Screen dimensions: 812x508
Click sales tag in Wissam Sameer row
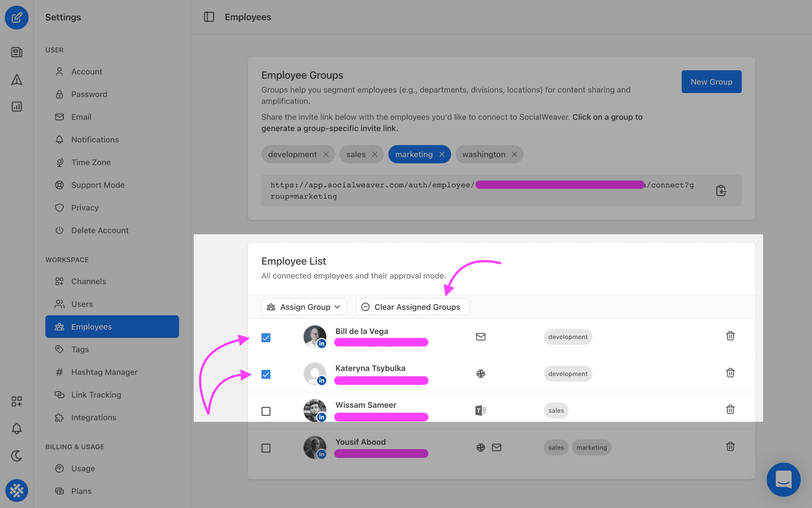[556, 410]
